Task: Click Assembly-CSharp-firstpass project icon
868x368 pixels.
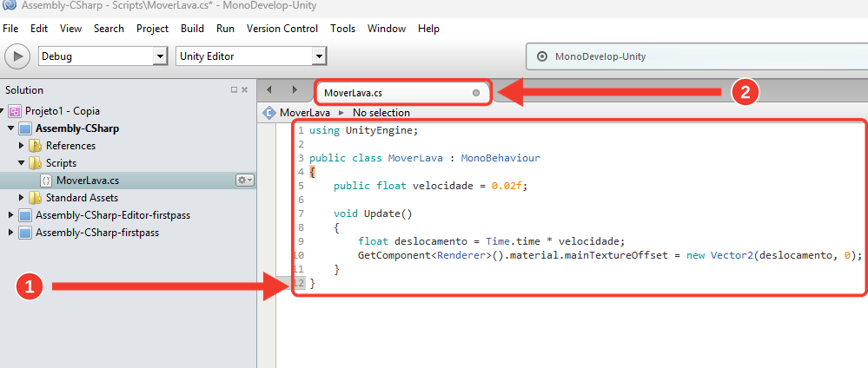Action: [x=25, y=233]
